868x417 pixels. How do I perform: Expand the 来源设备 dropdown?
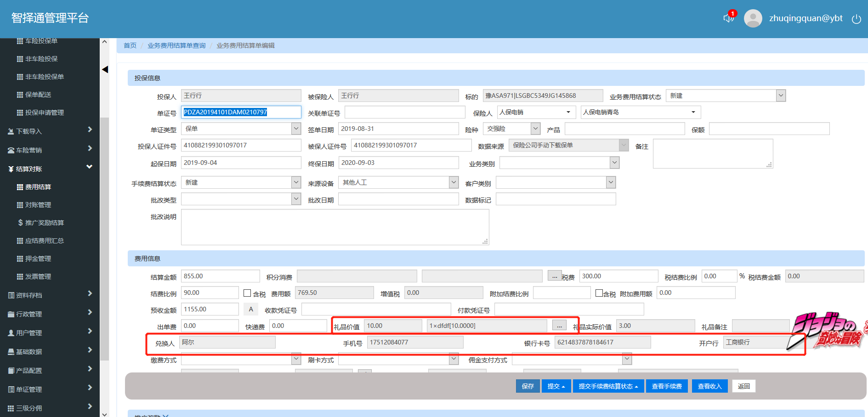click(454, 182)
